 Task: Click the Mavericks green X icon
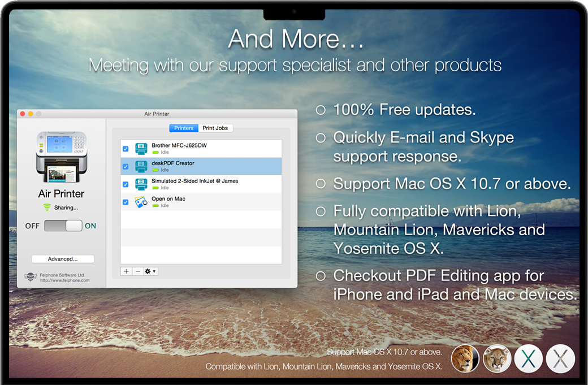pos(529,358)
